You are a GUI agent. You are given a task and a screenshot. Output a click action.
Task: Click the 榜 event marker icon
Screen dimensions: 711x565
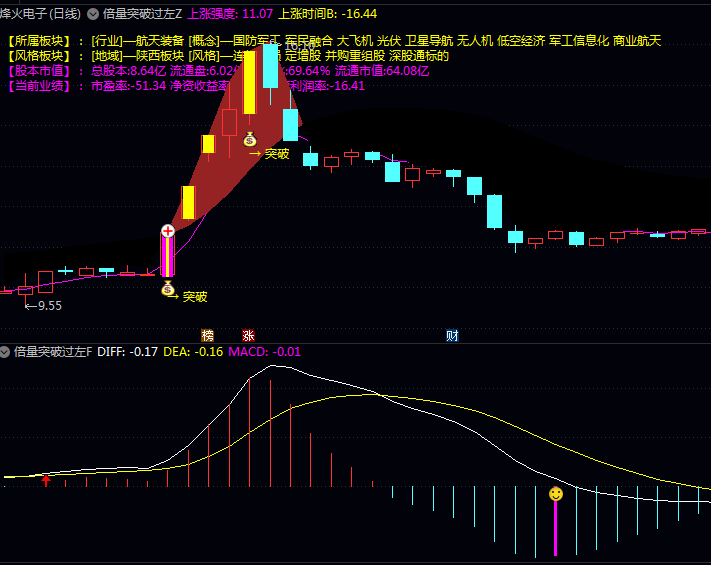[207, 336]
